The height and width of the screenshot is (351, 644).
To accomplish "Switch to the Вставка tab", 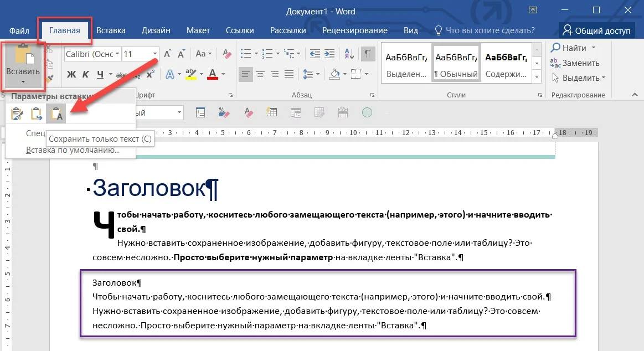I will [111, 30].
